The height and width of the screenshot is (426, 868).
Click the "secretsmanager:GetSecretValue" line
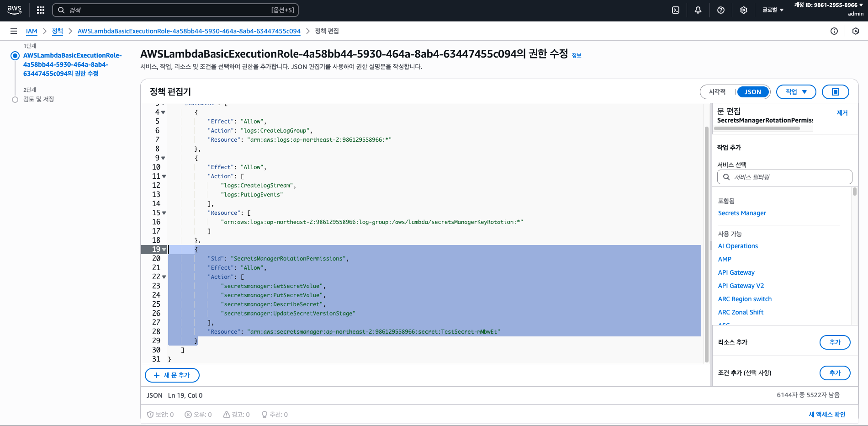(x=273, y=286)
